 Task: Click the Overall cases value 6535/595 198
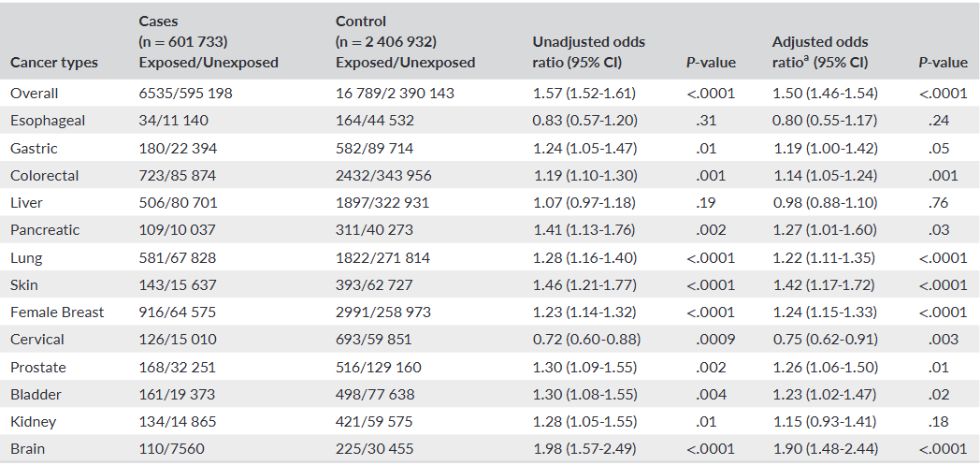tap(185, 94)
